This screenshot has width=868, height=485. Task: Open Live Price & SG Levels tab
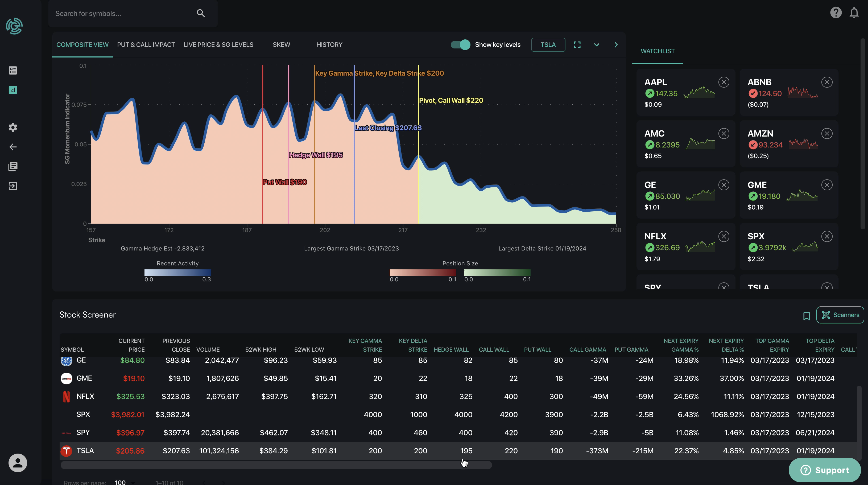[218, 45]
